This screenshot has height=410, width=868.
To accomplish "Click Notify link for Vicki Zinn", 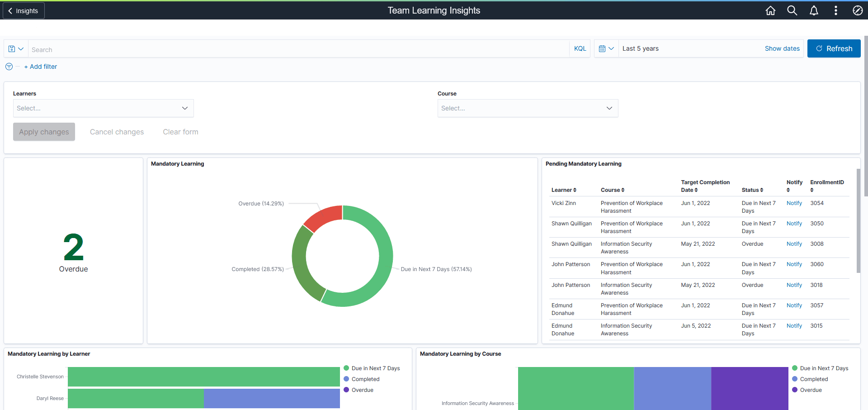I will (x=794, y=203).
